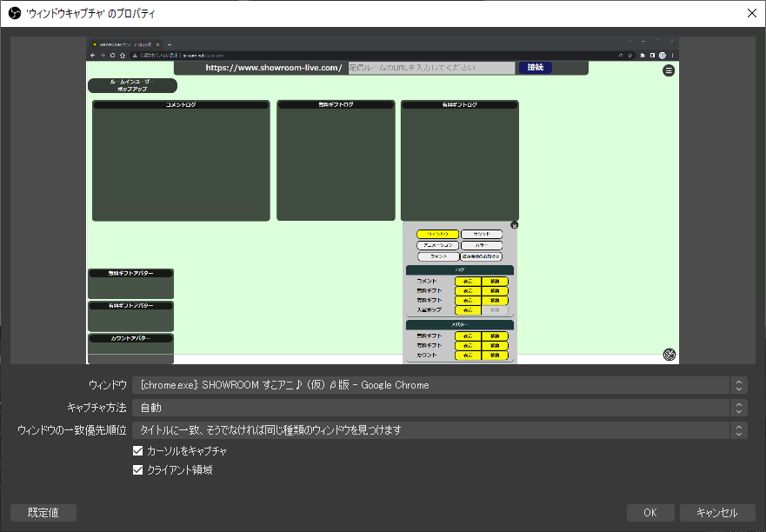This screenshot has width=766, height=532.
Task: Click the OBS logo in the title bar
Action: click(15, 13)
